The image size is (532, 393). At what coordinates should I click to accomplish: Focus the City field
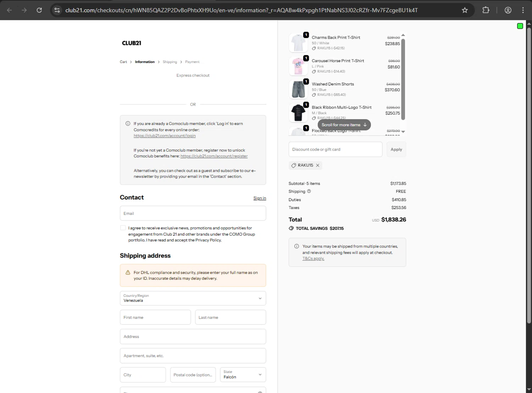click(143, 375)
